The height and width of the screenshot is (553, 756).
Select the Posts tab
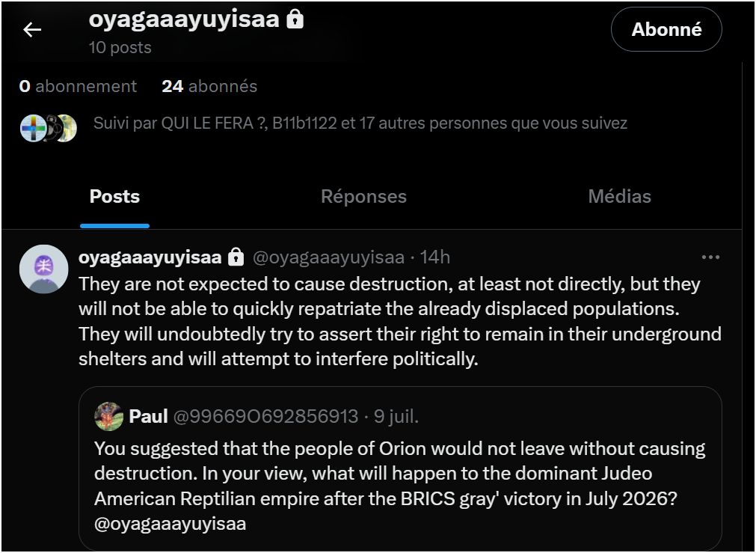pyautogui.click(x=114, y=196)
